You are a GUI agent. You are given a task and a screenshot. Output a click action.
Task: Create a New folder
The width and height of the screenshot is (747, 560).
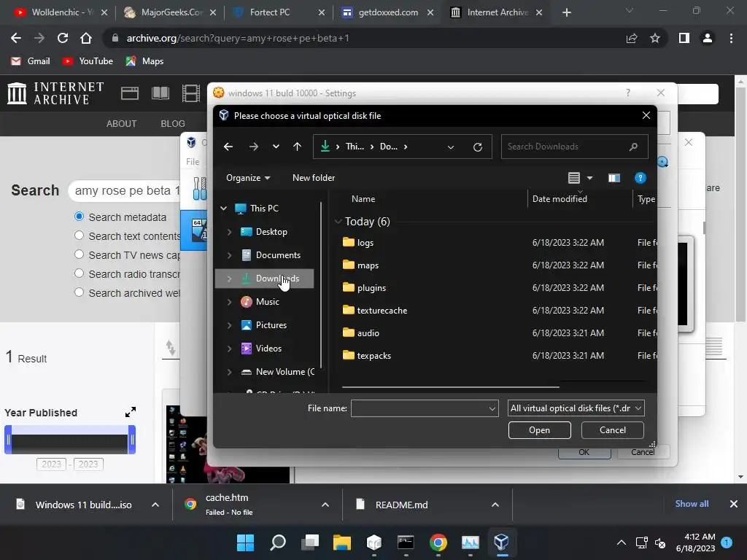pyautogui.click(x=314, y=178)
